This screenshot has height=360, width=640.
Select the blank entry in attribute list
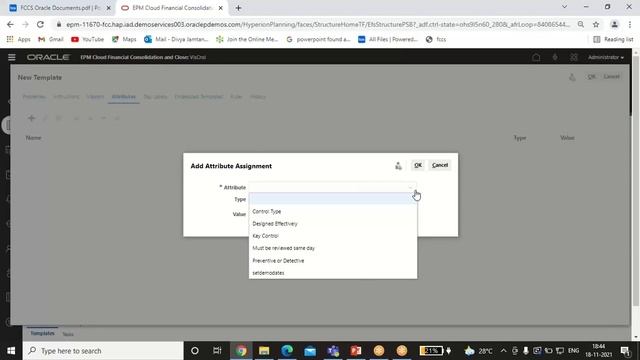coord(333,199)
